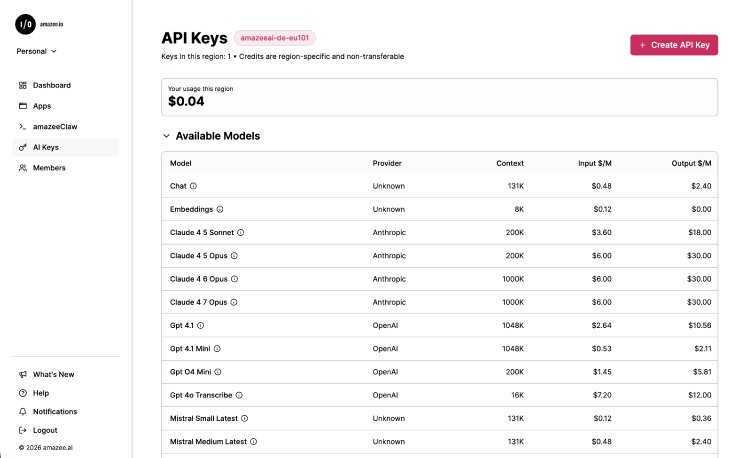Viewport: 746px width, 458px height.
Task: Click the amazeeClaw terminal icon
Action: (x=23, y=127)
